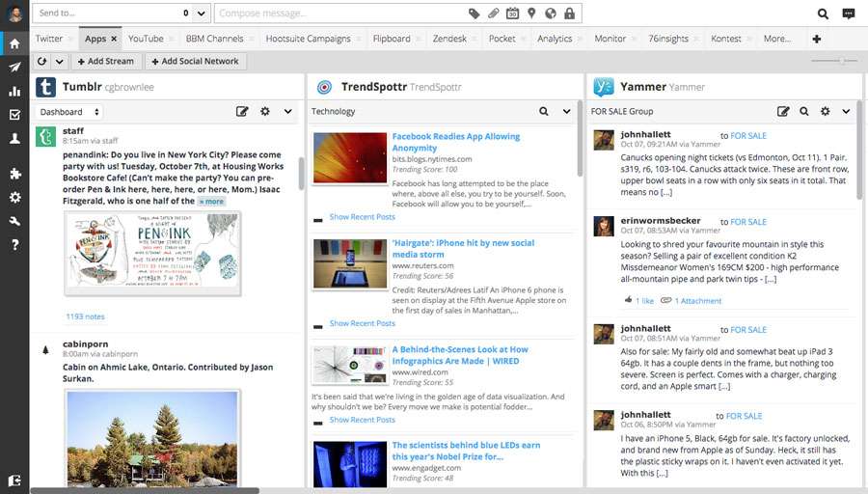Switch to the Flipboard tab
Viewport: 868px width, 494px height.
pos(392,39)
